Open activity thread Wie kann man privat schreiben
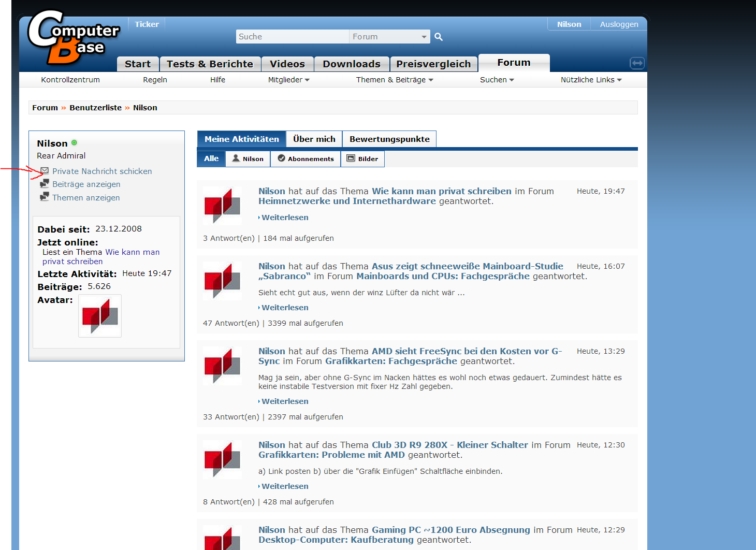 point(442,191)
